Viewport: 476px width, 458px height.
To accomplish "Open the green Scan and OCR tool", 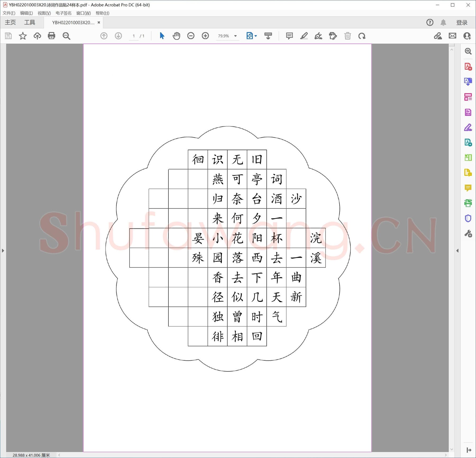I will click(468, 203).
